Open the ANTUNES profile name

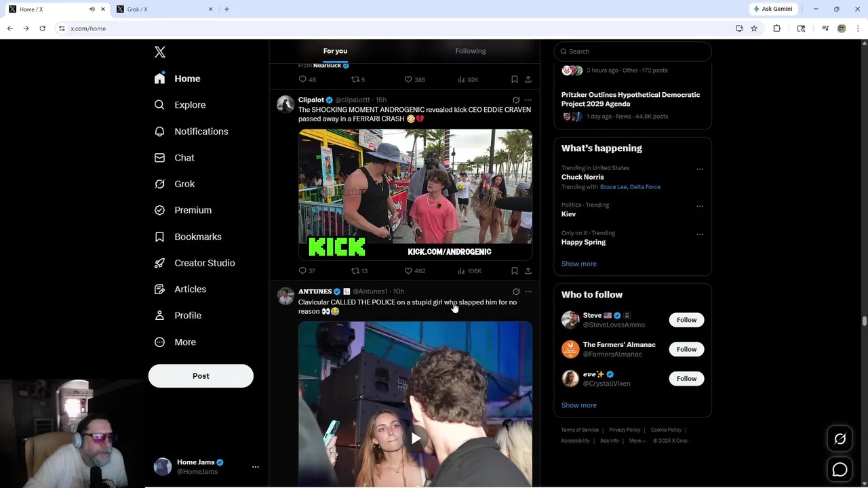pyautogui.click(x=315, y=291)
